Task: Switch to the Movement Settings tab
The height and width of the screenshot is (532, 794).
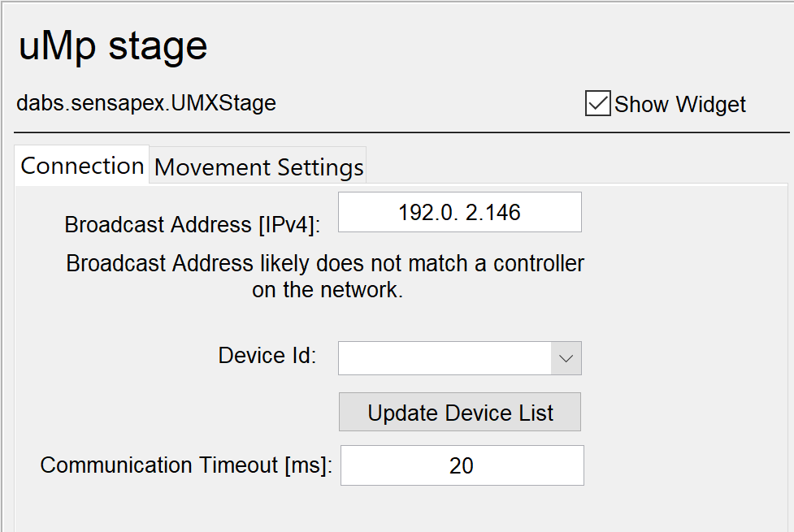Action: click(258, 167)
